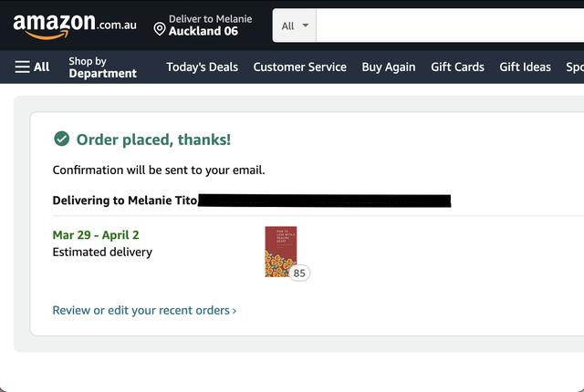Review or edit your recent orders

click(141, 310)
